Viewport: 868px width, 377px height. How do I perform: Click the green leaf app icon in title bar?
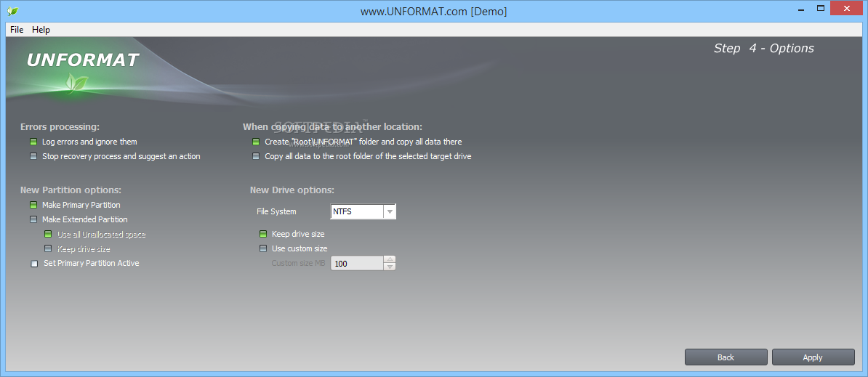[13, 11]
